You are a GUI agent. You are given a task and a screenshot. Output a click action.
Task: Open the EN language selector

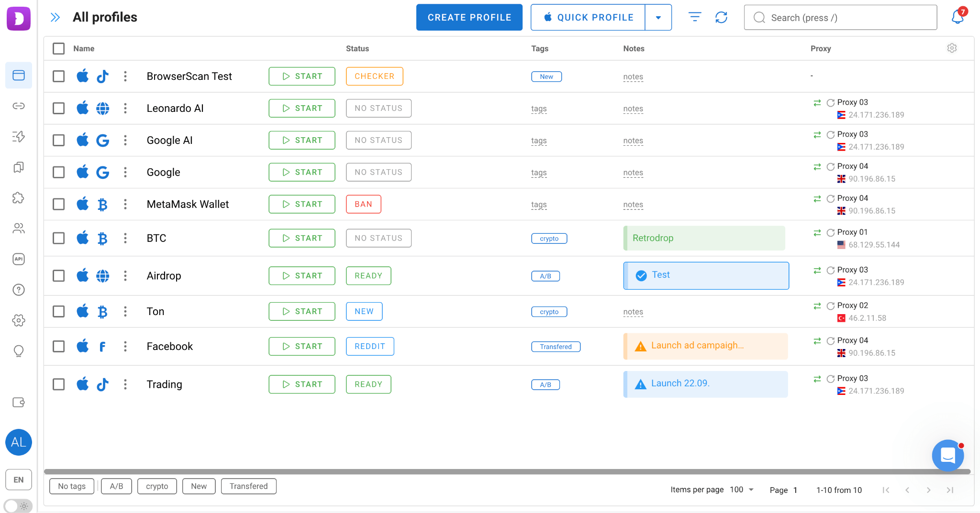click(x=19, y=480)
